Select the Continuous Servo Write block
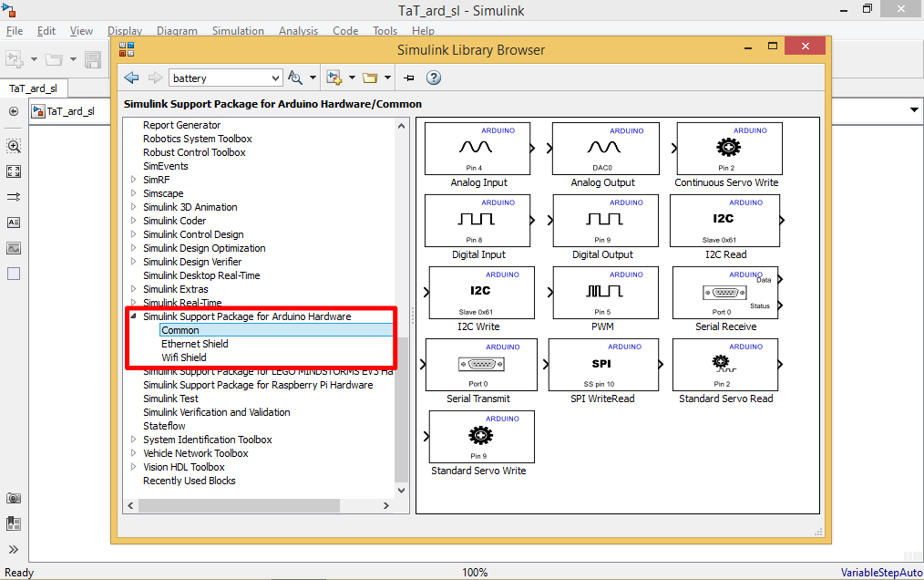 [x=730, y=148]
